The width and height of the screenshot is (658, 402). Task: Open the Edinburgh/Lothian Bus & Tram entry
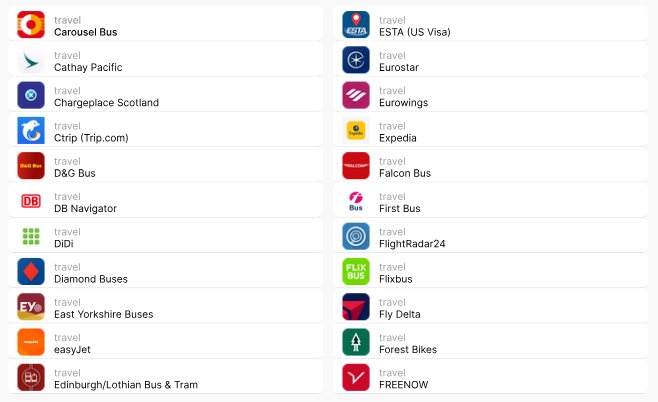164,377
